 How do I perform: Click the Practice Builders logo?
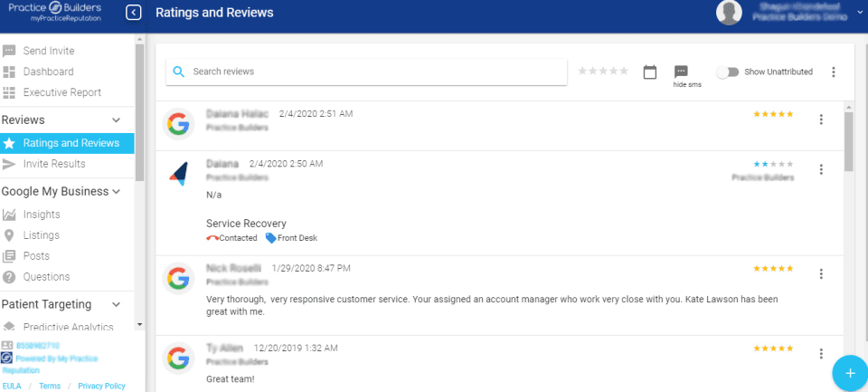(55, 12)
